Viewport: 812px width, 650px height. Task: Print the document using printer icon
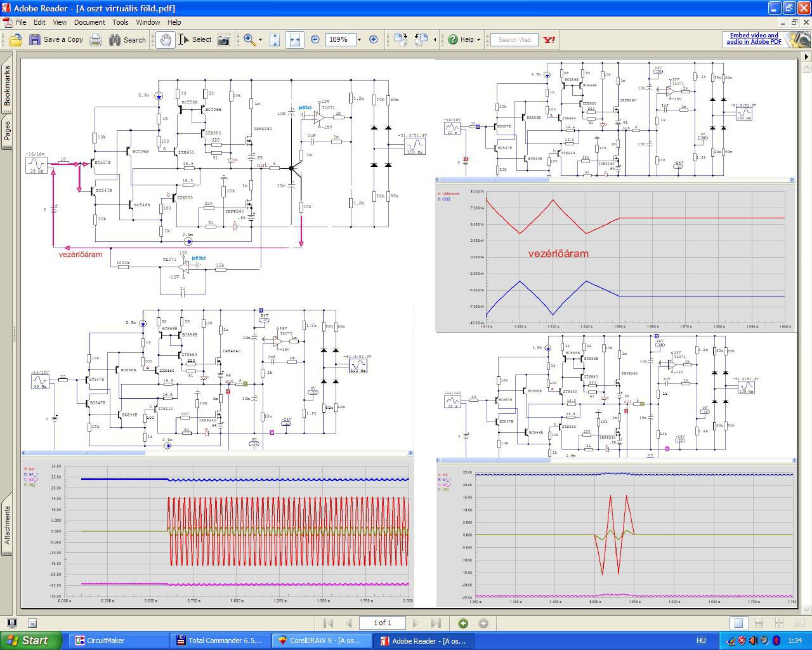pyautogui.click(x=96, y=39)
